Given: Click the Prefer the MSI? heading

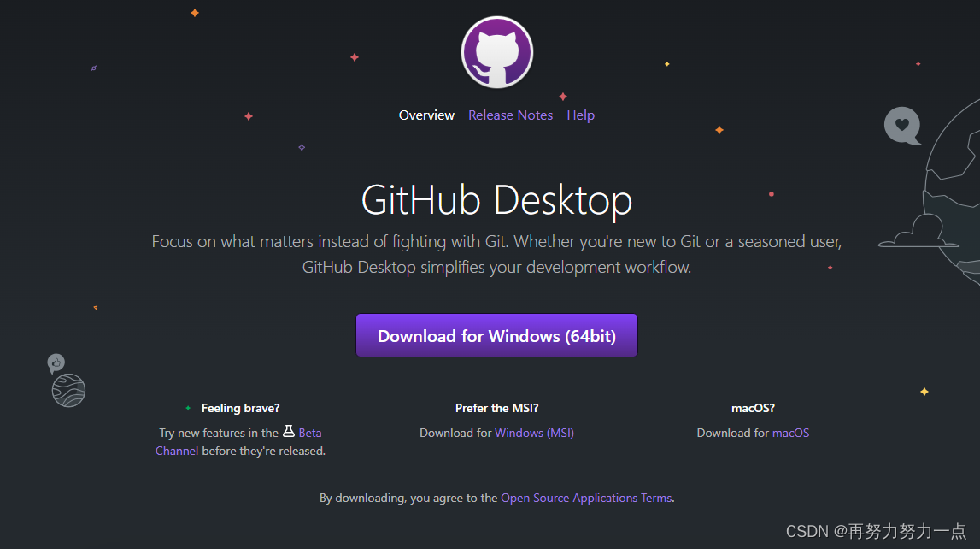Looking at the screenshot, I should (496, 408).
